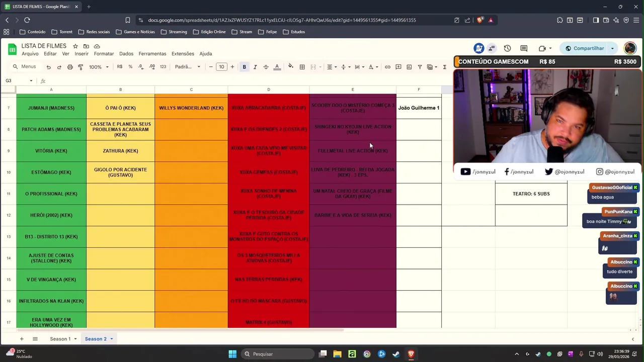This screenshot has height=362, width=644.
Task: Select cell JUMANJI (MADNESS)
Action: pyautogui.click(x=51, y=108)
